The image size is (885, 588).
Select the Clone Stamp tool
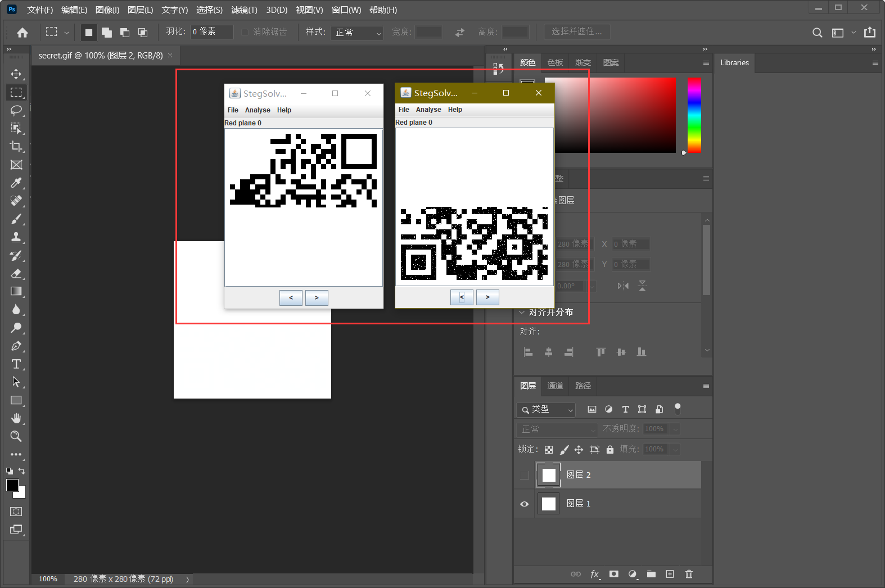point(16,237)
